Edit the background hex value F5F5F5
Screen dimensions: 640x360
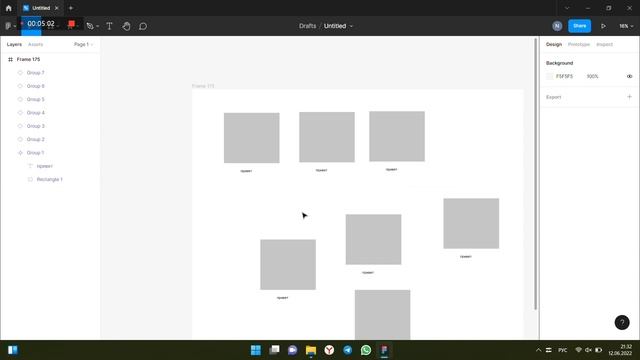564,76
